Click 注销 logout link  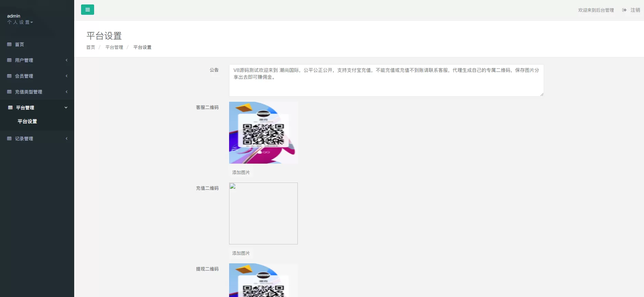[635, 10]
